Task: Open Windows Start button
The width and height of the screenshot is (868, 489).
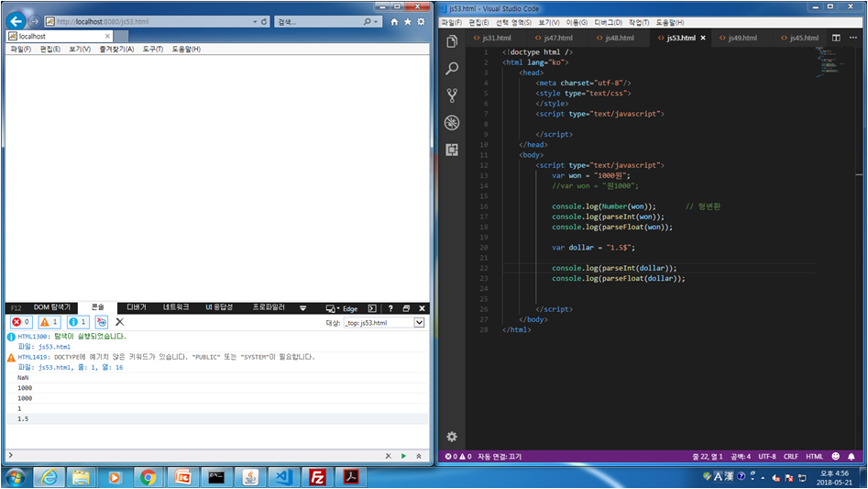Action: tap(15, 477)
